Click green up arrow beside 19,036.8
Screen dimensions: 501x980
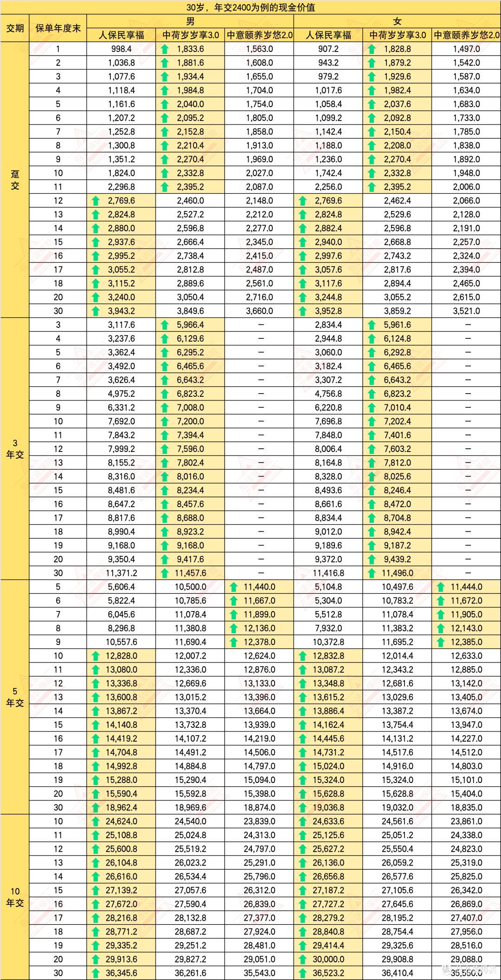tap(303, 808)
